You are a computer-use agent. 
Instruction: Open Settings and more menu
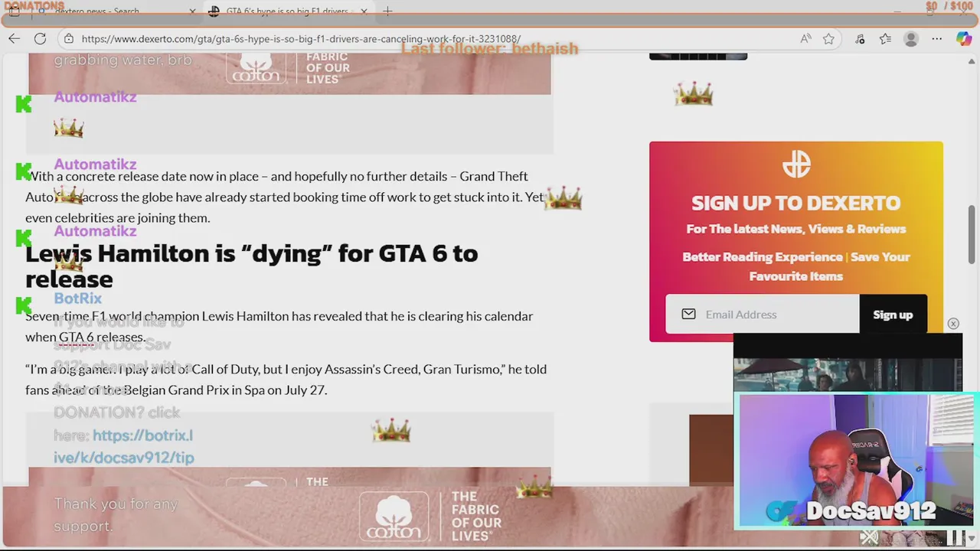(x=936, y=38)
